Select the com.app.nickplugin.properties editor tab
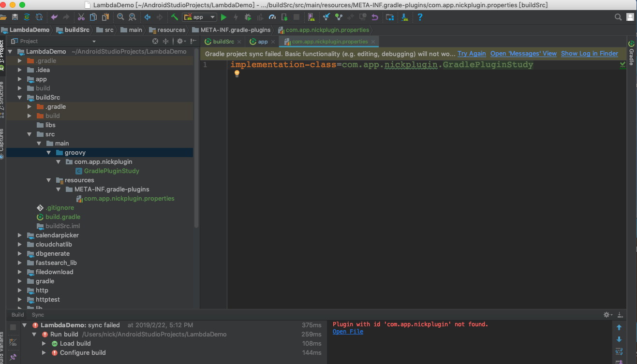637x364 pixels. (329, 42)
